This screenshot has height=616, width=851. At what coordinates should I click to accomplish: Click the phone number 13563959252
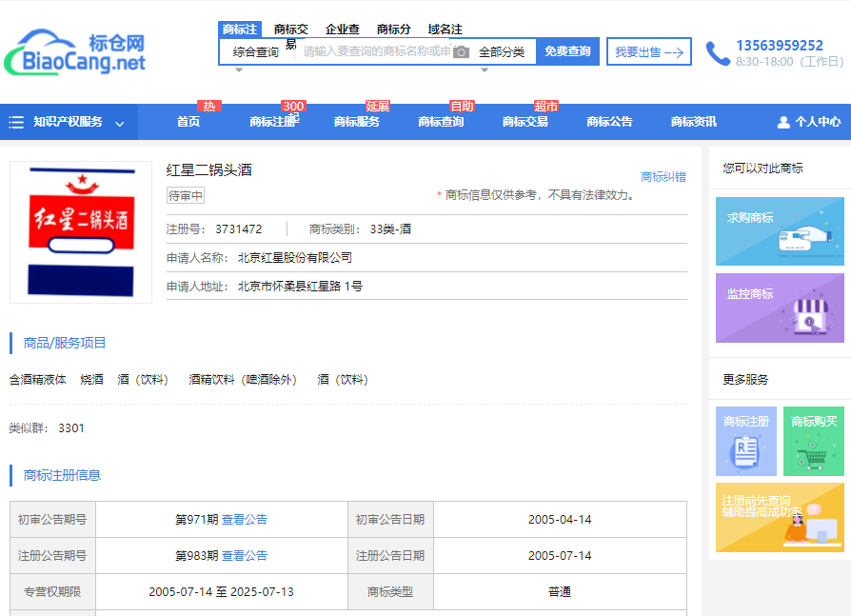[780, 46]
